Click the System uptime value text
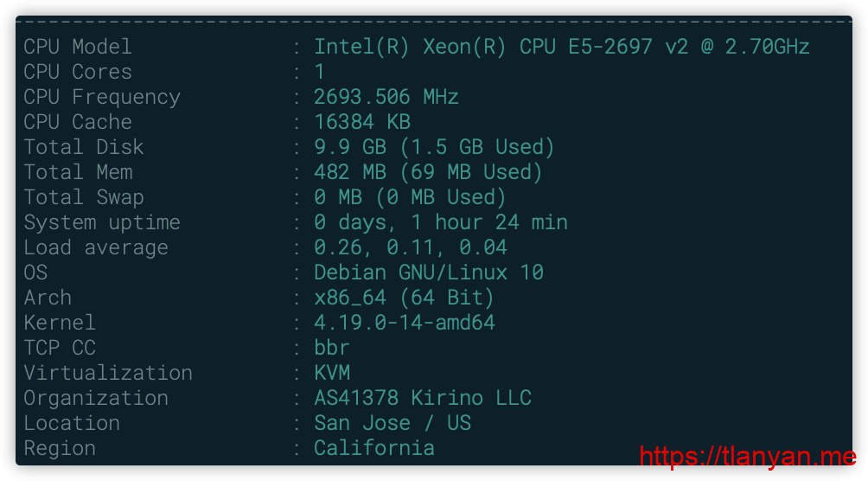Viewport: 868px width, 481px height. tap(440, 222)
